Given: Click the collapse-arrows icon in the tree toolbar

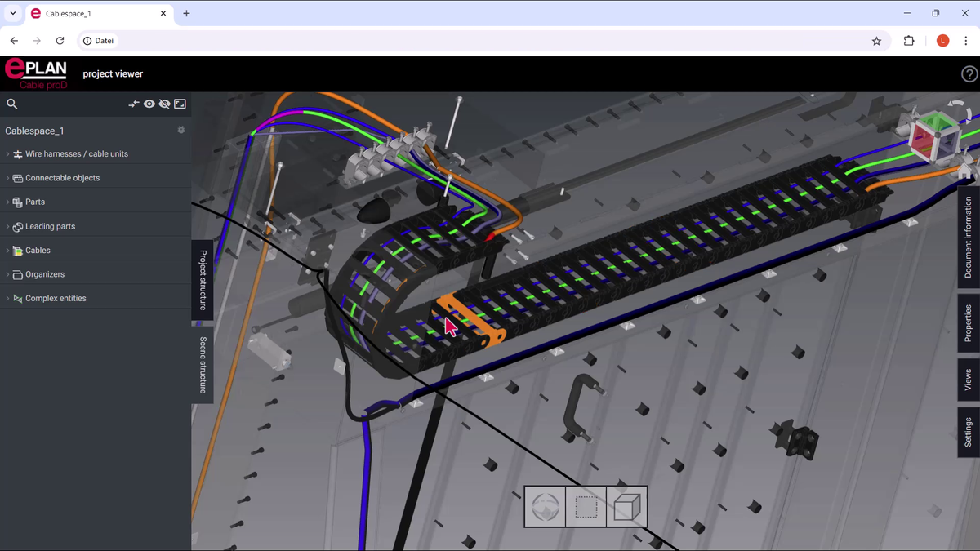Looking at the screenshot, I should click(134, 104).
